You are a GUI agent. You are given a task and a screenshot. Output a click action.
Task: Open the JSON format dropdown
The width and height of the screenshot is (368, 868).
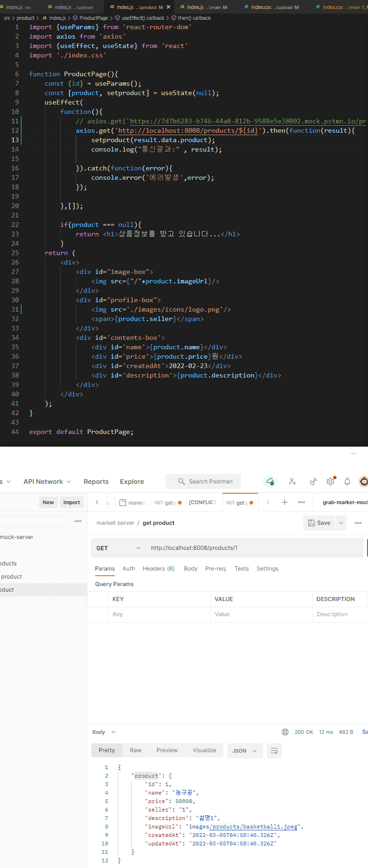(244, 751)
